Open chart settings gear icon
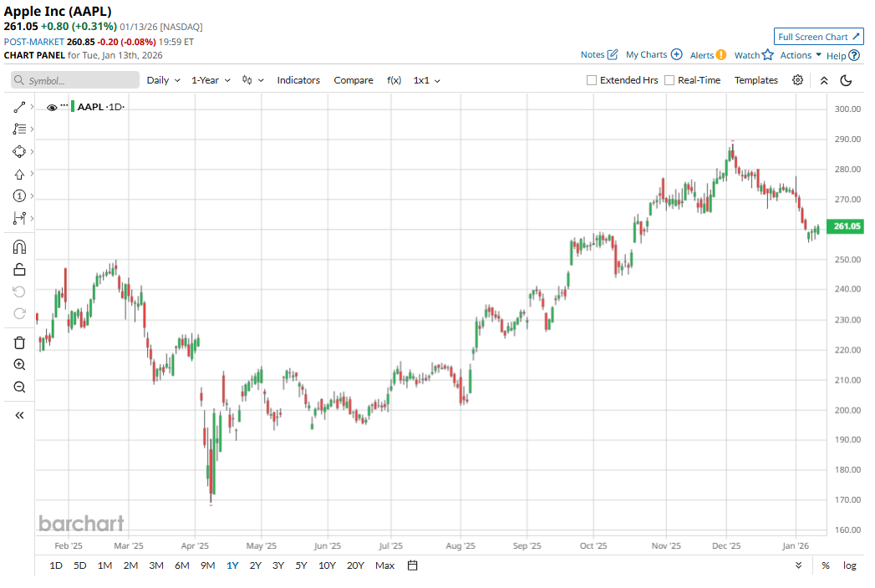Image resolution: width=875 pixels, height=588 pixels. (x=798, y=80)
